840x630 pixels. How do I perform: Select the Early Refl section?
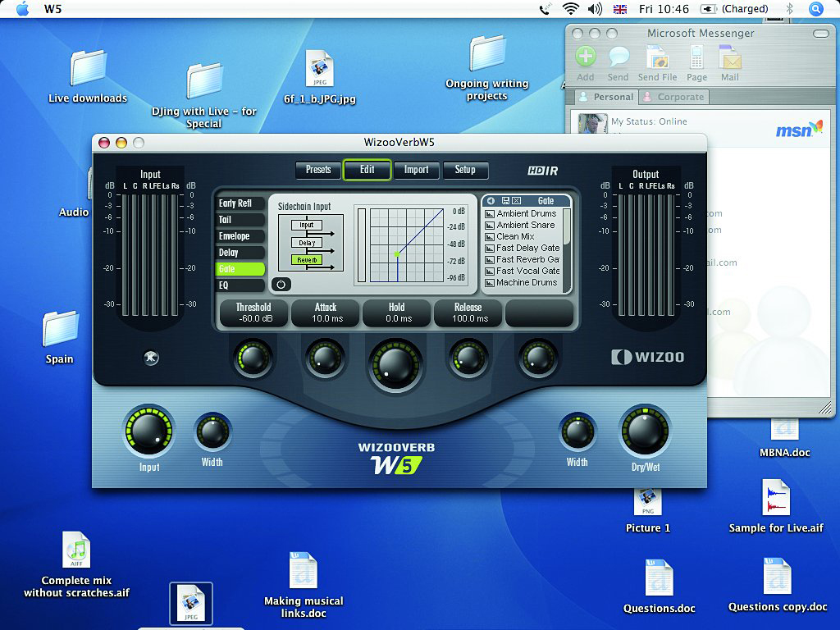click(240, 203)
